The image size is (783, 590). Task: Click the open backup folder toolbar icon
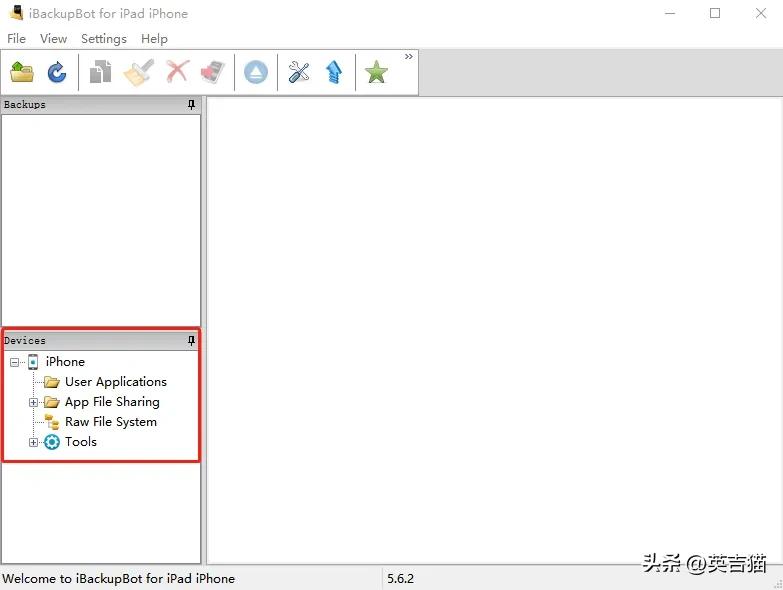point(21,72)
